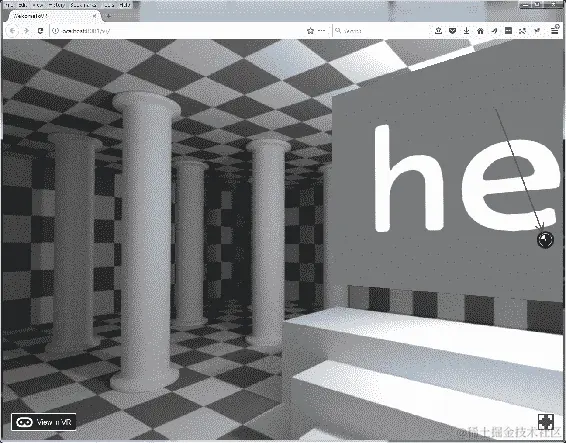566x443 pixels.
Task: Click the tray-with-arrow toolbar icon
Action: (438, 31)
